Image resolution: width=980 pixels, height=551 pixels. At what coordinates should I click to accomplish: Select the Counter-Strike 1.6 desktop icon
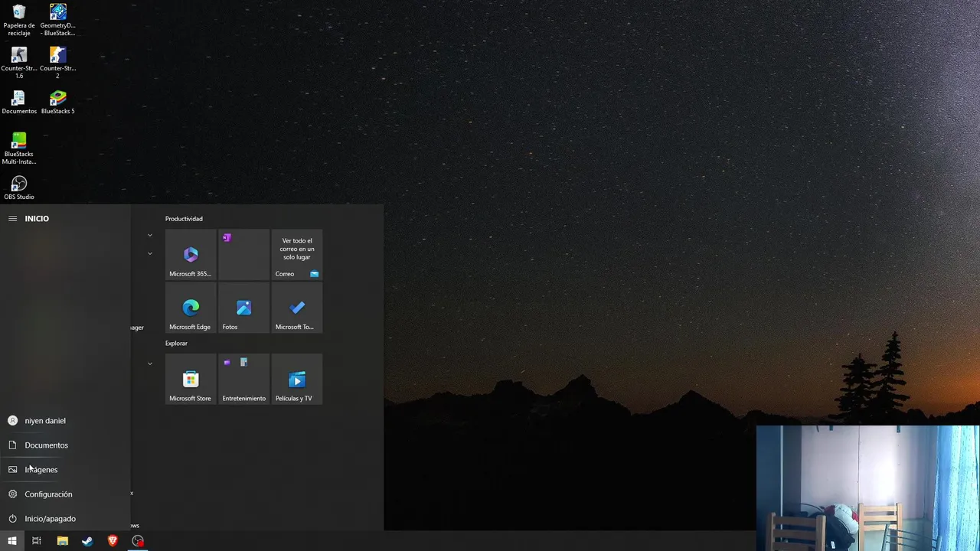click(x=19, y=63)
